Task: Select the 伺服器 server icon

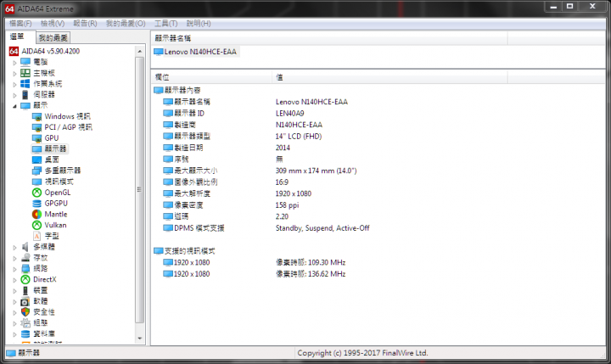Action: click(x=25, y=95)
